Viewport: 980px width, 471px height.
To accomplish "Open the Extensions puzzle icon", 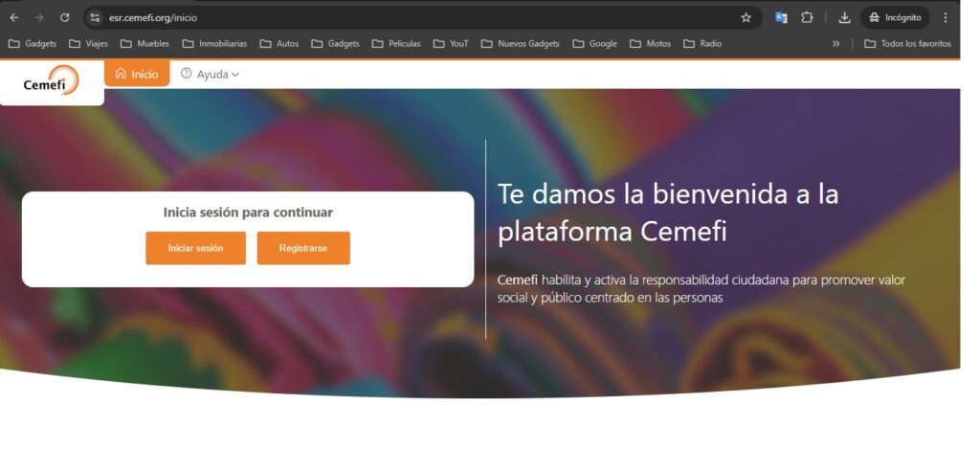I will click(807, 18).
